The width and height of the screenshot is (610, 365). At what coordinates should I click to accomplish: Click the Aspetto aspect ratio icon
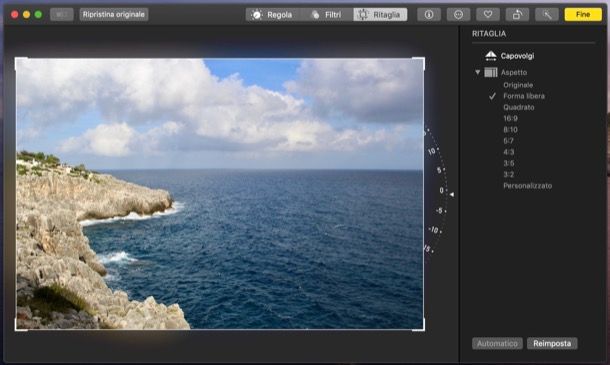(491, 72)
